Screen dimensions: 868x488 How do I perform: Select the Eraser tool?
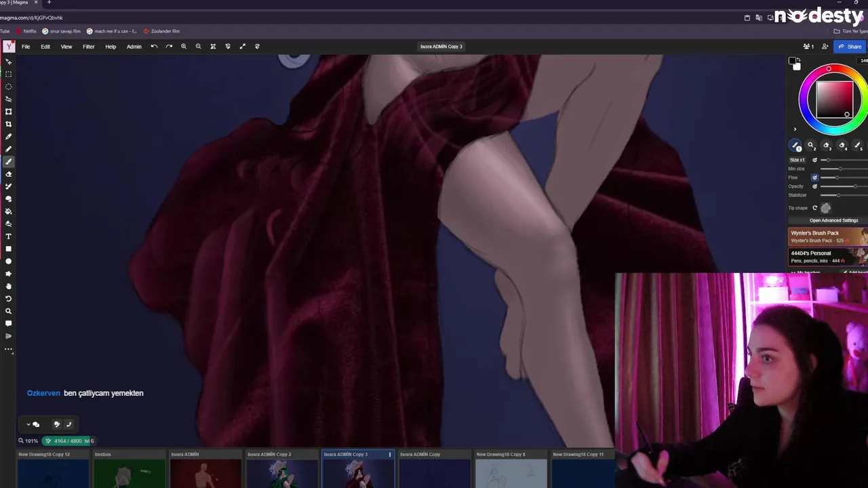(x=8, y=174)
